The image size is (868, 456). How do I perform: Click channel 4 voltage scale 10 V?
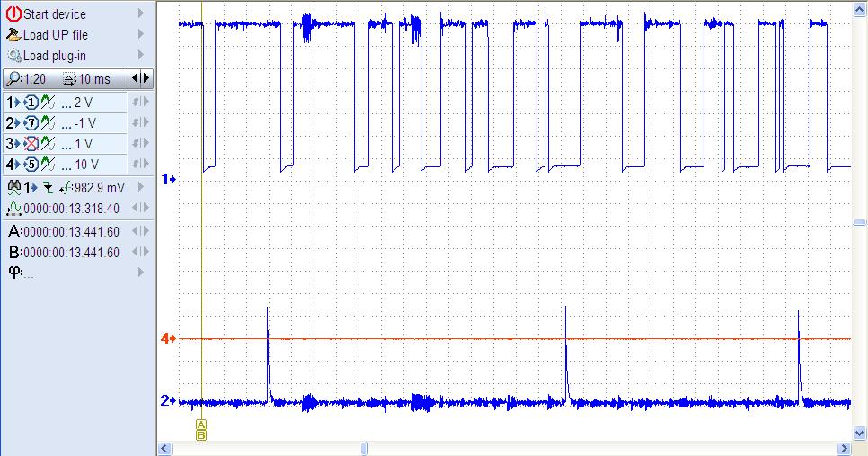coord(87,165)
